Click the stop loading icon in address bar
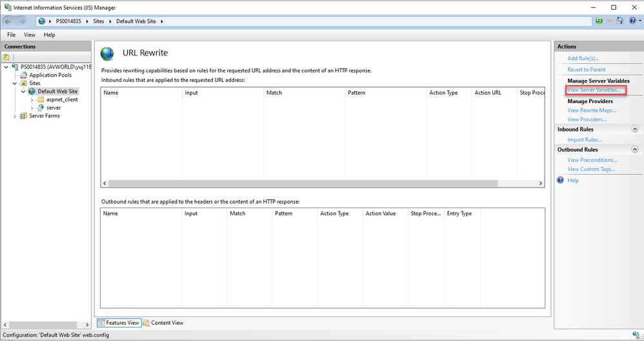This screenshot has width=644, height=341. pos(610,21)
